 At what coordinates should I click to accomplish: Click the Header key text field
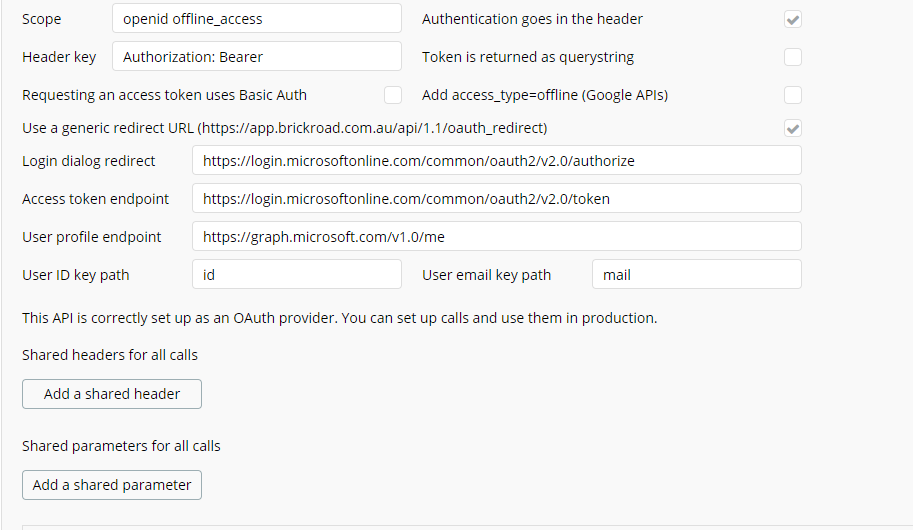point(256,57)
